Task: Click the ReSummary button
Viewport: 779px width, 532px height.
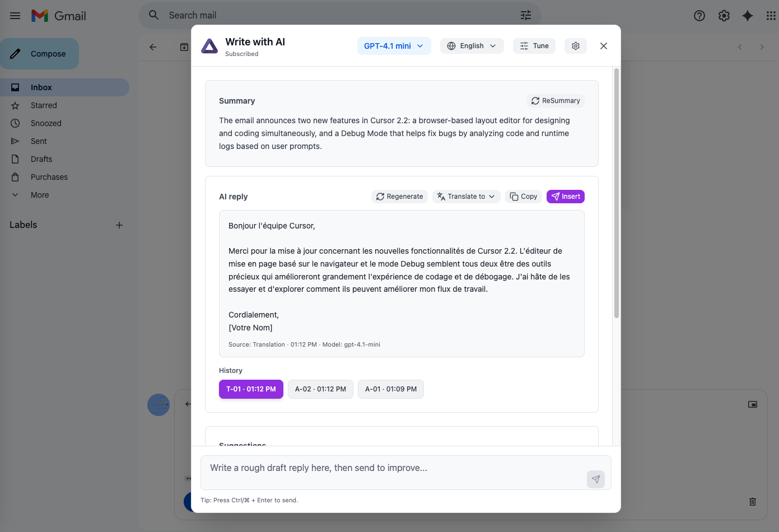Action: click(556, 100)
